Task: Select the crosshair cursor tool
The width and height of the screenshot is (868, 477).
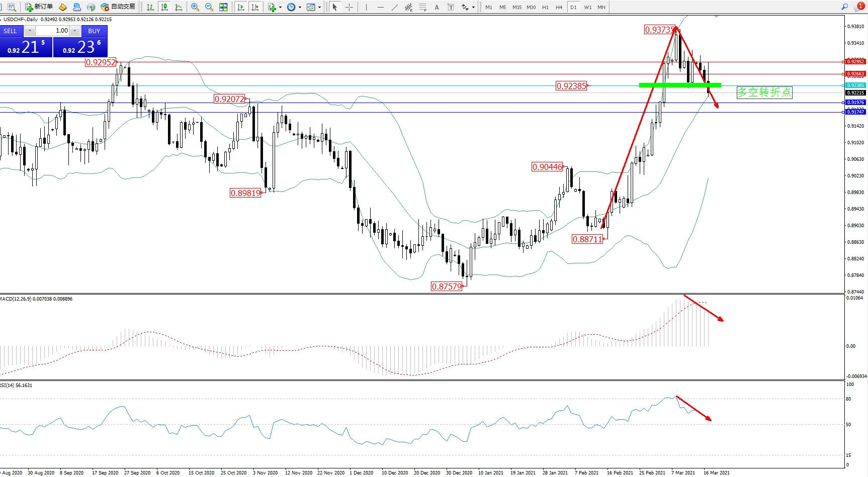Action: 349,7
